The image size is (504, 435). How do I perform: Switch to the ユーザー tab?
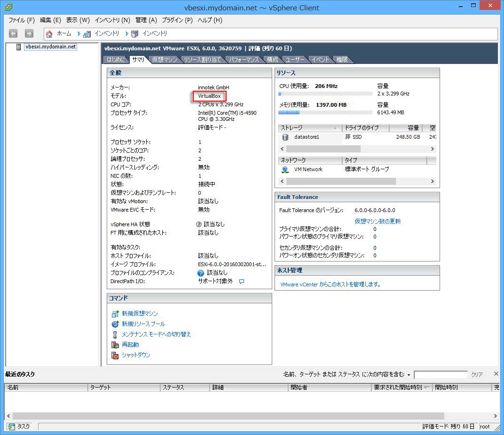pyautogui.click(x=295, y=59)
